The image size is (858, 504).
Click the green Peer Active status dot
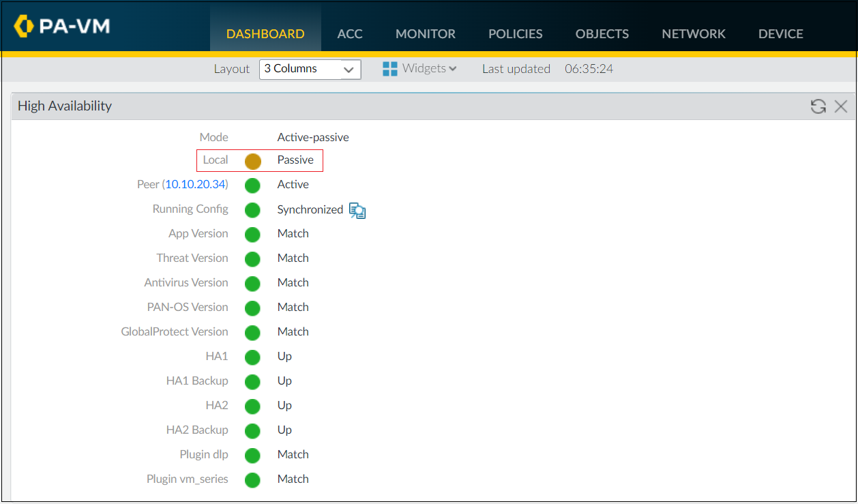(252, 184)
